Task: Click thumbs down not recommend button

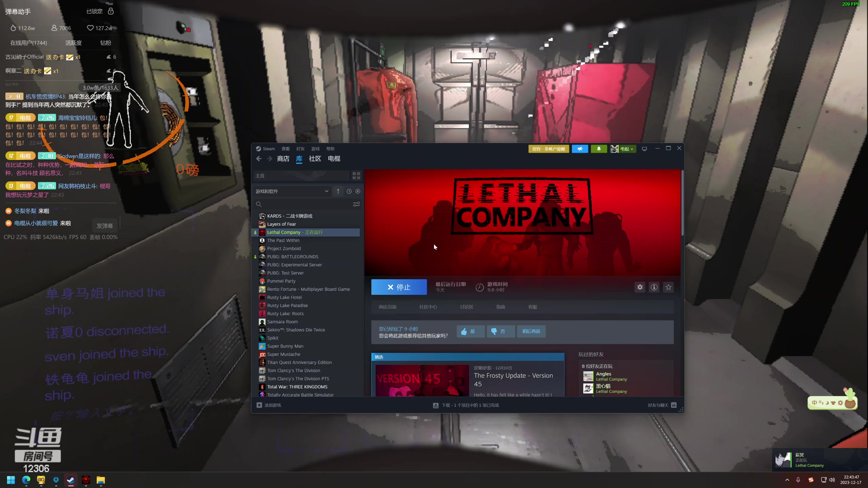Action: (500, 331)
